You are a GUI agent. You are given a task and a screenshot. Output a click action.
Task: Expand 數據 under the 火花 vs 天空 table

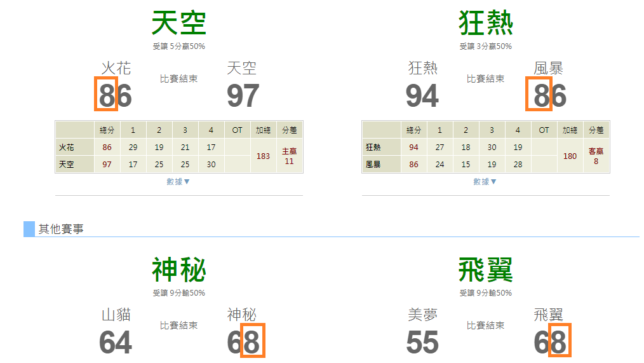(178, 182)
